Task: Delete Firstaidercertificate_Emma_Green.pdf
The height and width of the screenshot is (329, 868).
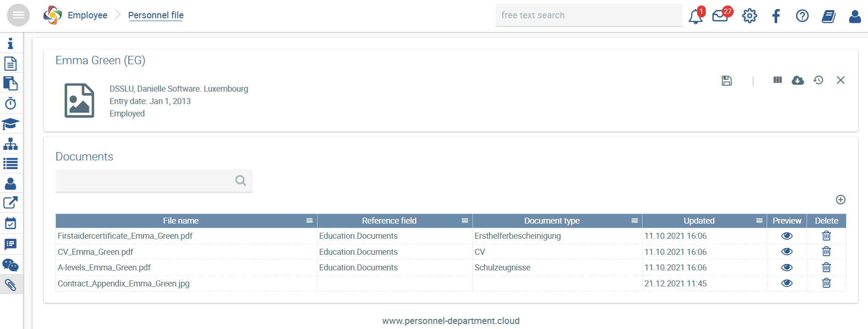Action: [x=826, y=236]
